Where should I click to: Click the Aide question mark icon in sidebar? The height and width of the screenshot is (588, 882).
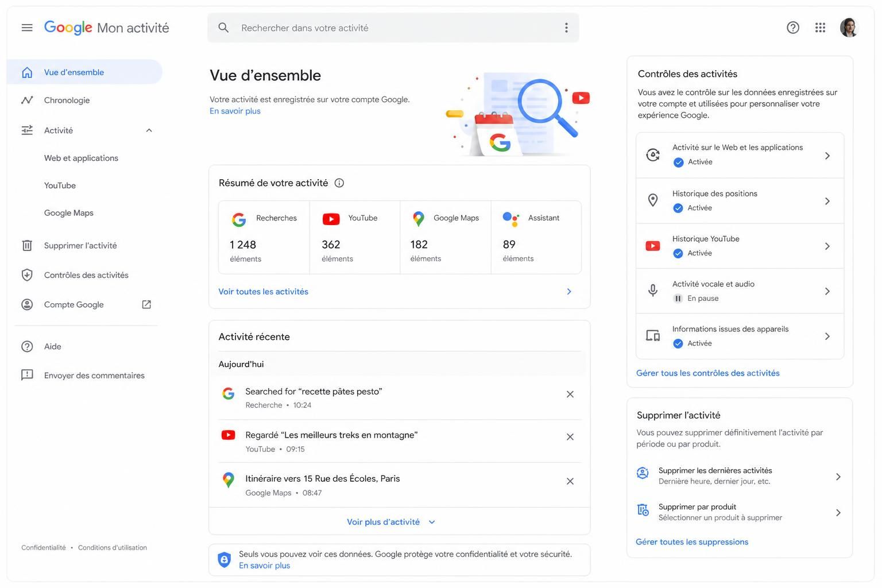[27, 346]
